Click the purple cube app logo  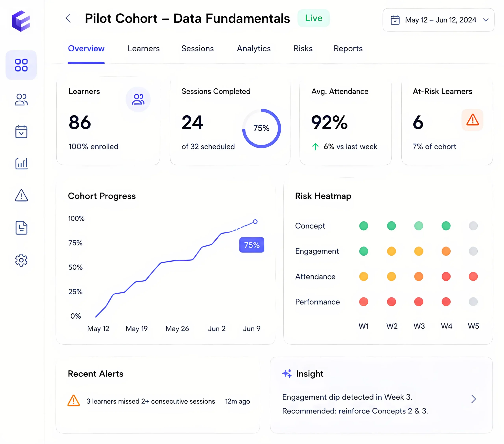click(x=21, y=21)
